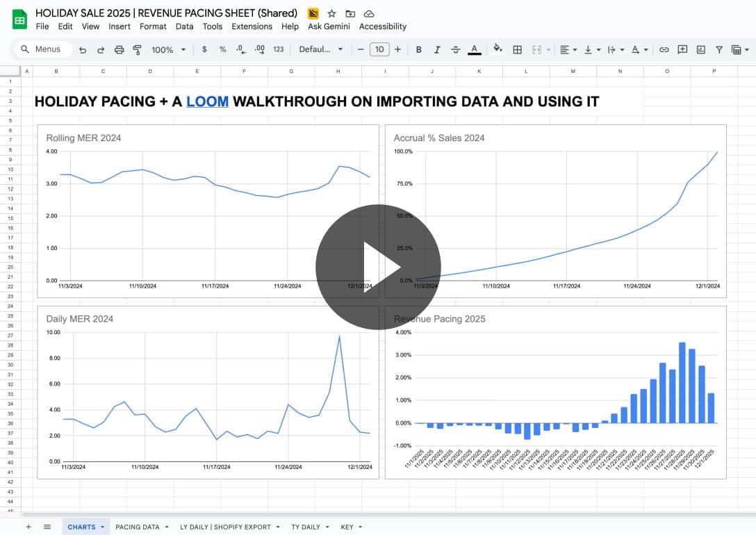The width and height of the screenshot is (756, 535).
Task: Click the Create a filter icon
Action: (718, 49)
